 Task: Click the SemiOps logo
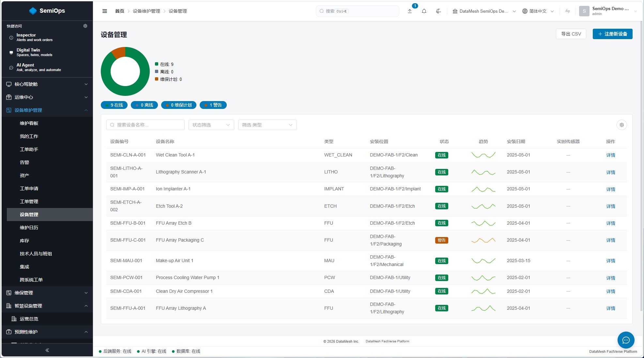pyautogui.click(x=47, y=11)
